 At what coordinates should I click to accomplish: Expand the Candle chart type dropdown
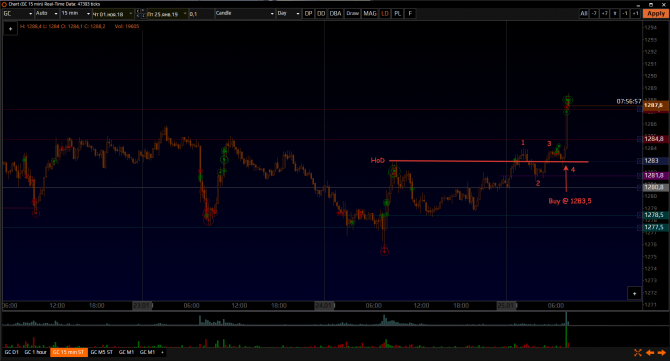pyautogui.click(x=245, y=14)
